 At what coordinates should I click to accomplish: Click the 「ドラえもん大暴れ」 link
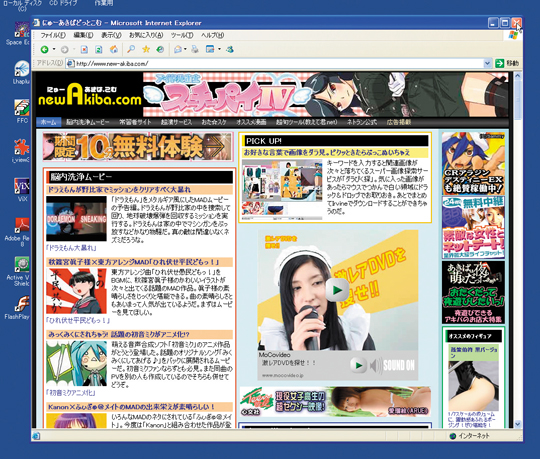71,248
